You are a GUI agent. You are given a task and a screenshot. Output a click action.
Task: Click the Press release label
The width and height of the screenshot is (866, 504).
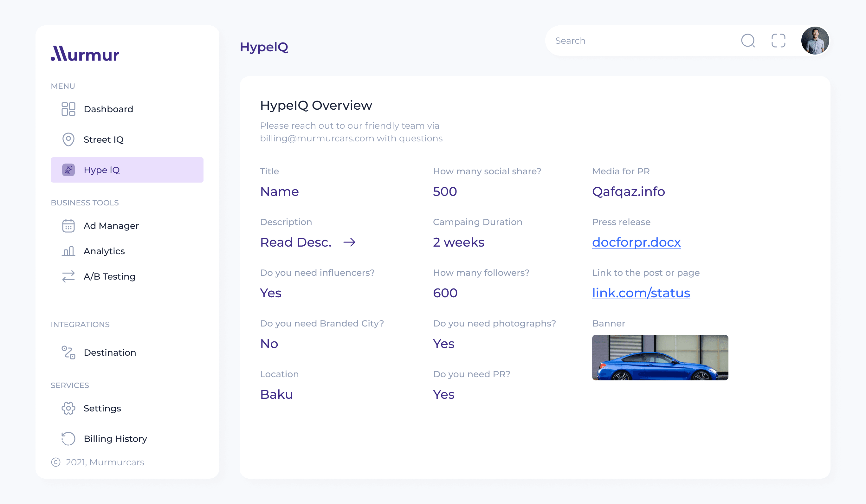[621, 222]
